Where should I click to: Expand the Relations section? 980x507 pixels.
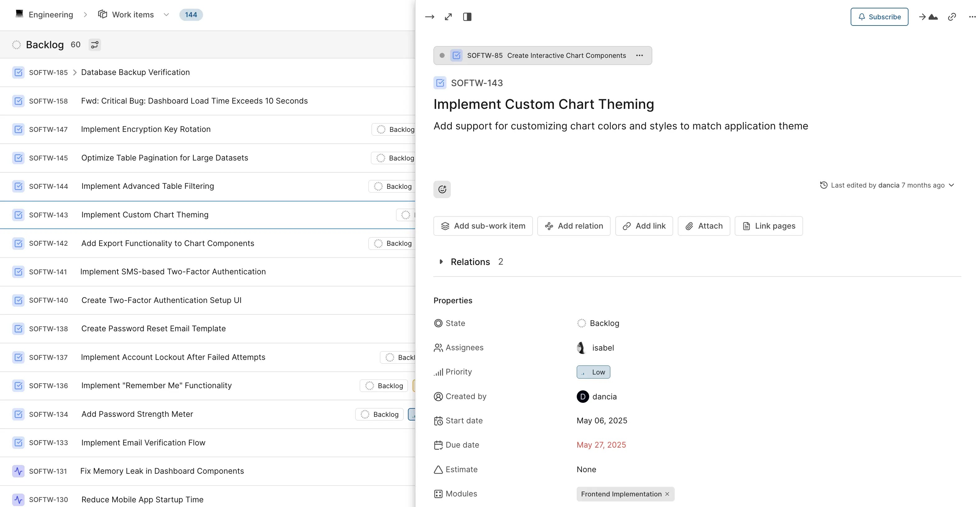coord(441,262)
